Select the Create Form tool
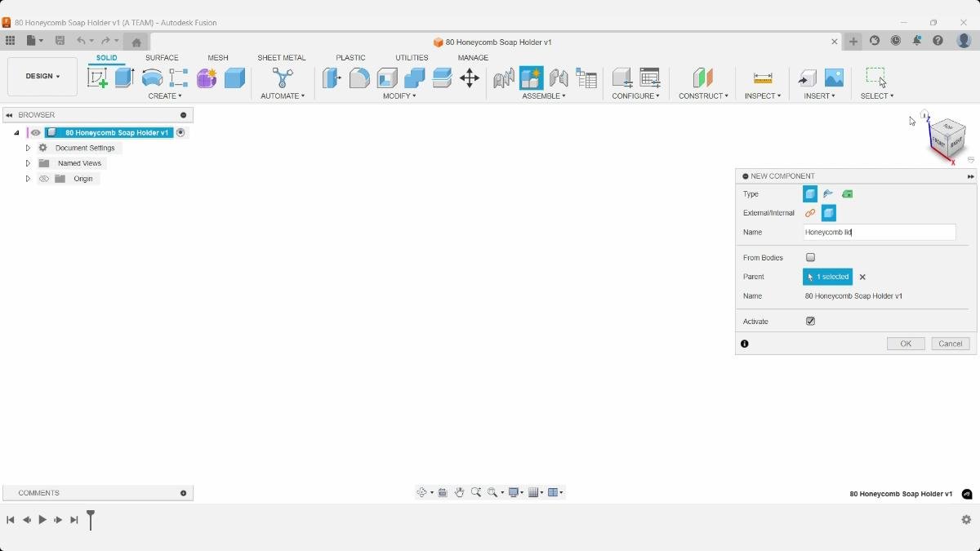The image size is (980, 551). tap(207, 78)
